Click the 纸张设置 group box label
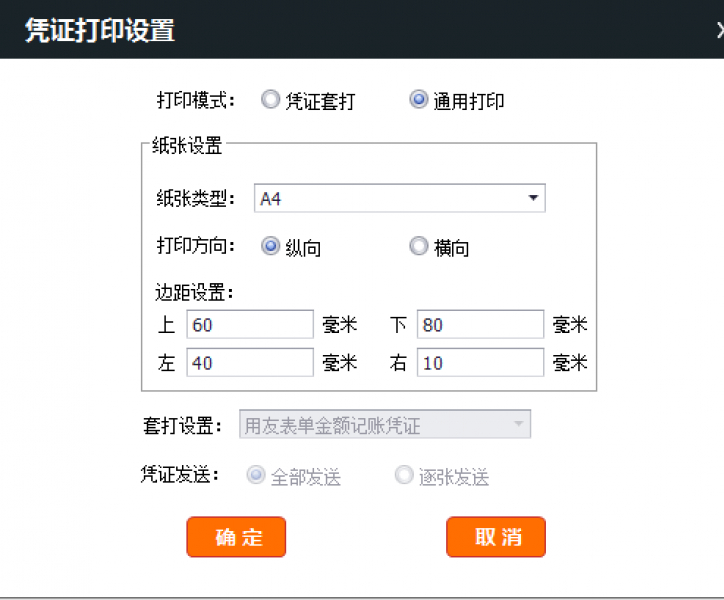Image resolution: width=724 pixels, height=600 pixels. pyautogui.click(x=187, y=146)
